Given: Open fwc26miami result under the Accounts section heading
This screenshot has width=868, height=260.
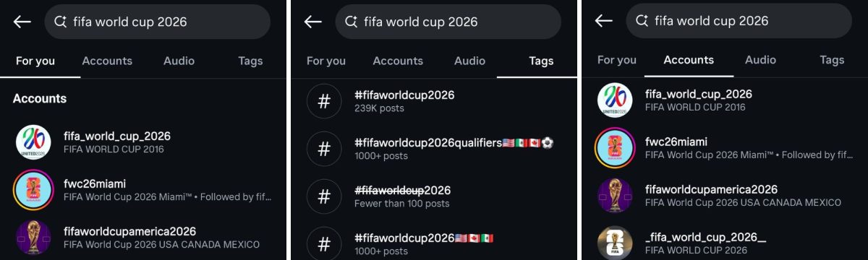Looking at the screenshot, I should (x=143, y=189).
